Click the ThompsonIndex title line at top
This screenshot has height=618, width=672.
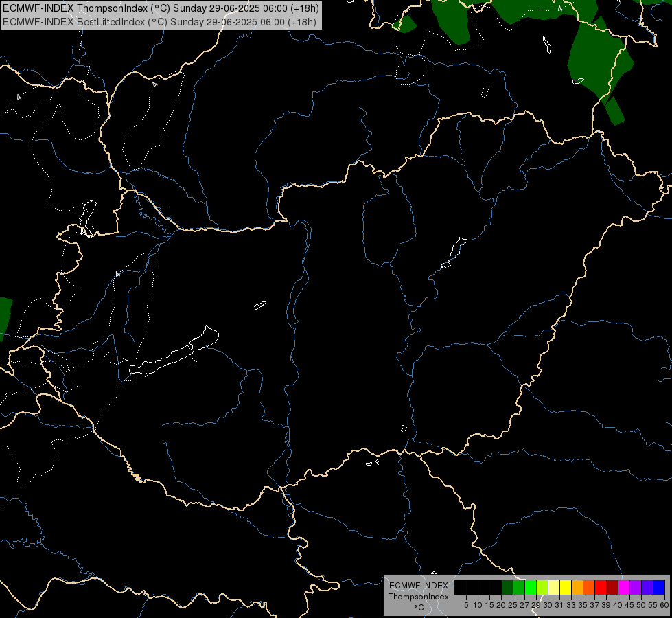[x=161, y=8]
